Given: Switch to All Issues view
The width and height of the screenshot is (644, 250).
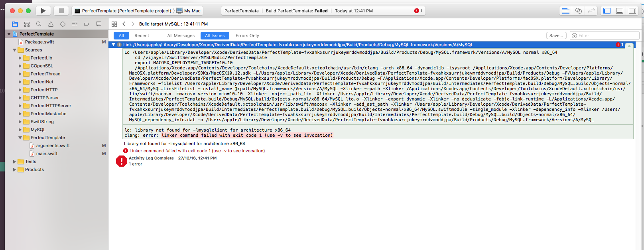Looking at the screenshot, I should (215, 35).
